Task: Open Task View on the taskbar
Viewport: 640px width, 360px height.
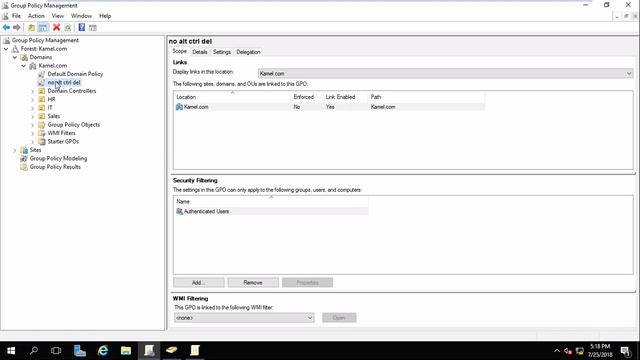Action: (56, 351)
